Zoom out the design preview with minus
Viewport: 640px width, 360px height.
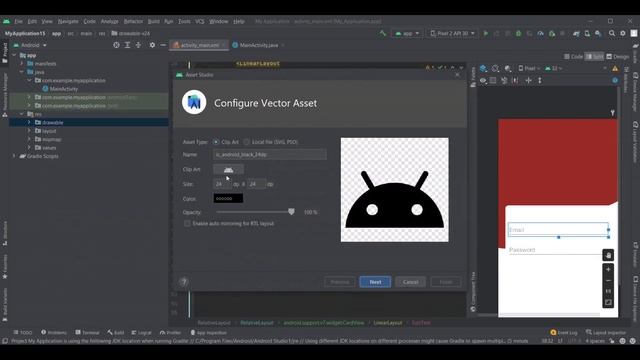[x=608, y=280]
